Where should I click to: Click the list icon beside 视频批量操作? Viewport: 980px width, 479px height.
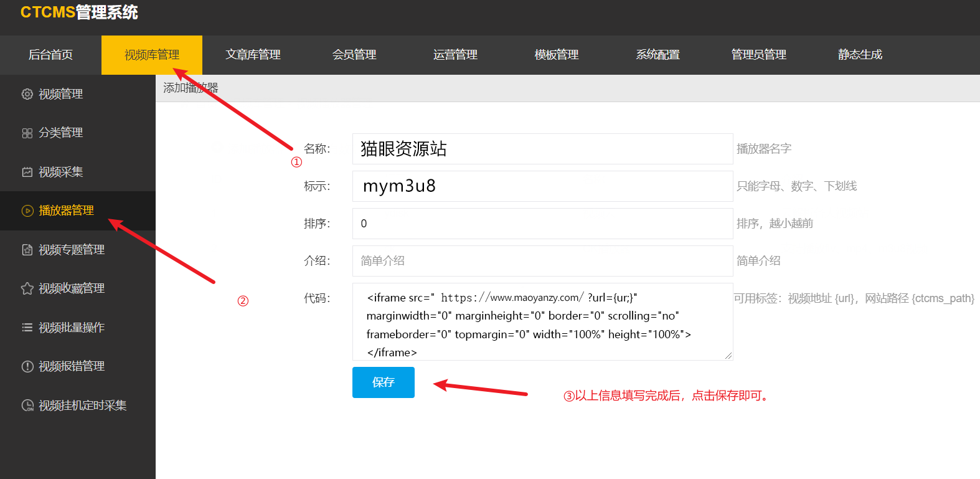tap(27, 328)
